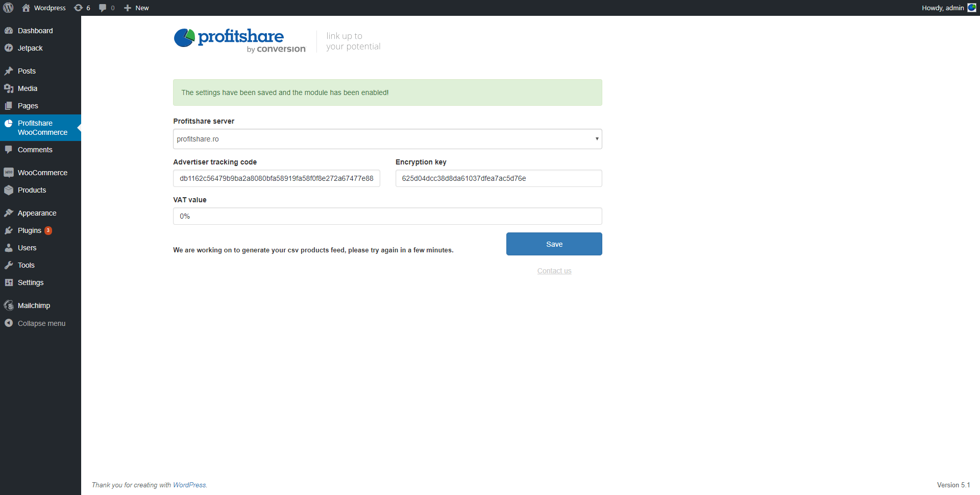Open the Wordpress site home link
This screenshot has width=980, height=495.
click(x=44, y=8)
